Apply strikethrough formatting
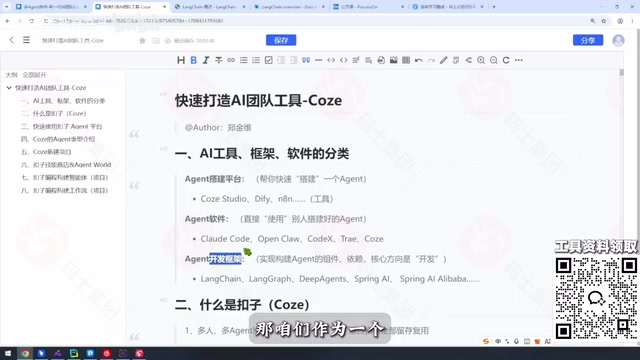 (219, 60)
